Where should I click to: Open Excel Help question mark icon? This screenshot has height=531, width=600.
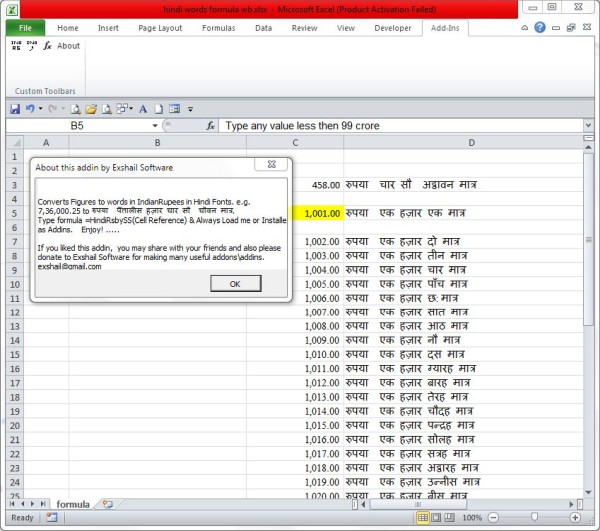click(x=540, y=28)
